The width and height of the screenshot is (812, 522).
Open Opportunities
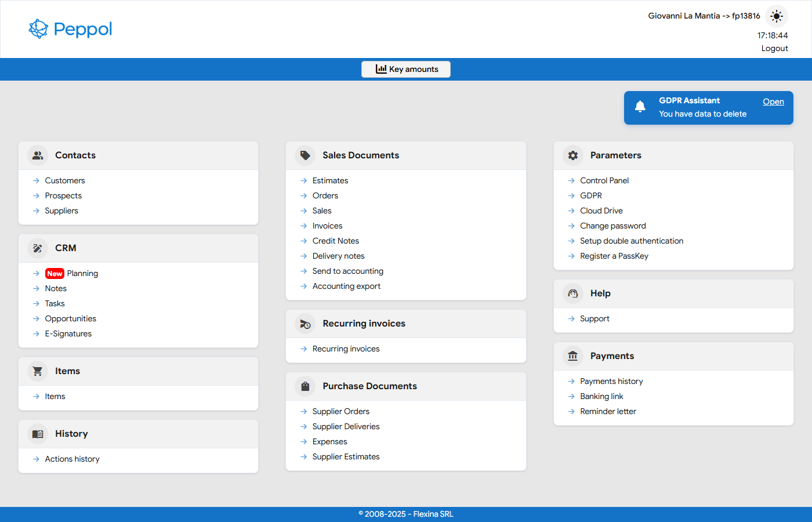(71, 318)
